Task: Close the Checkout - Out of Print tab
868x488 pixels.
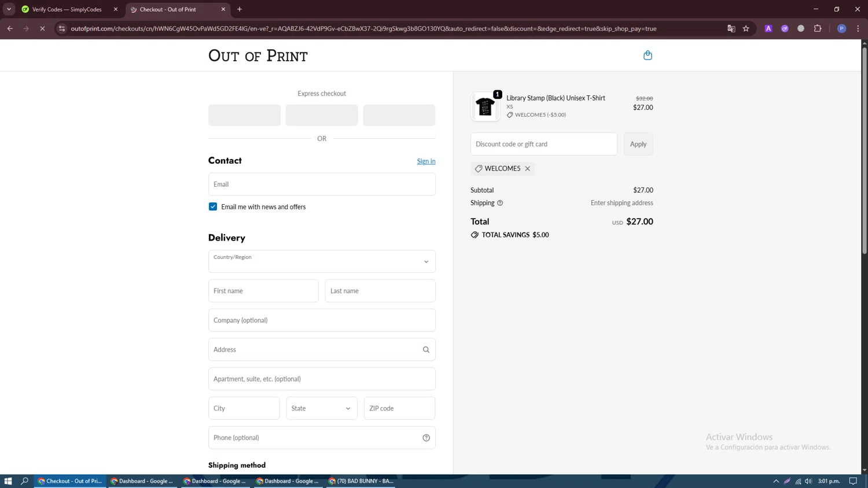Action: (223, 9)
